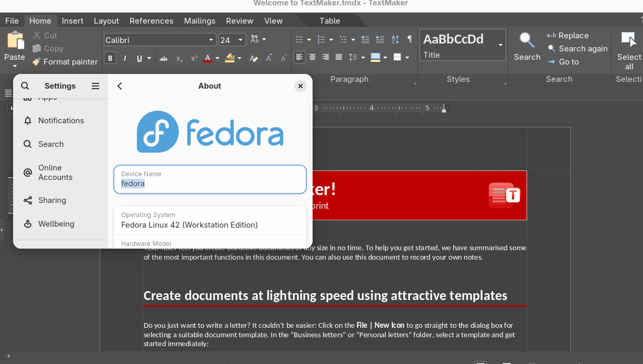Apply superscript formatting
The width and height of the screenshot is (643, 364).
pyautogui.click(x=194, y=58)
